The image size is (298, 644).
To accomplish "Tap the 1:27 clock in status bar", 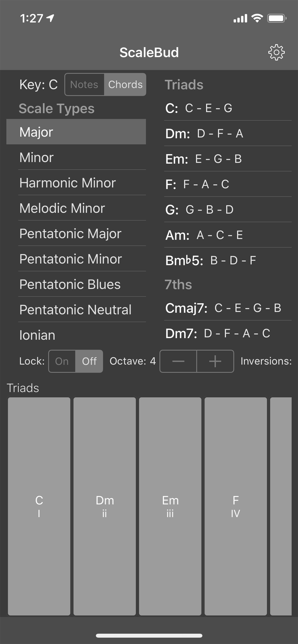I will coord(32,18).
